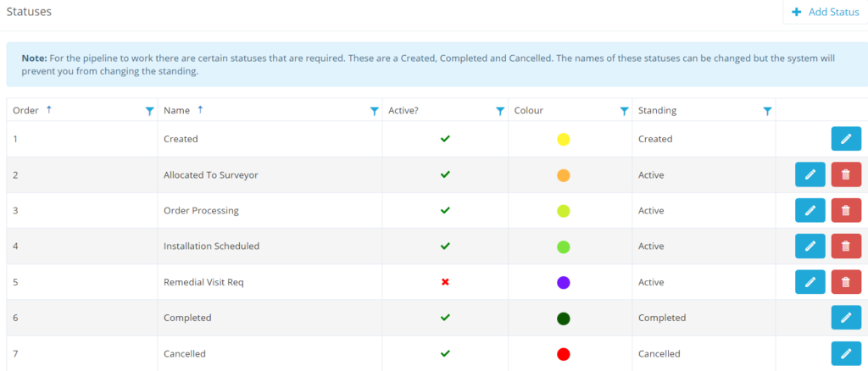Click the Add Status button
Viewport: 868px width, 371px height.
[825, 12]
